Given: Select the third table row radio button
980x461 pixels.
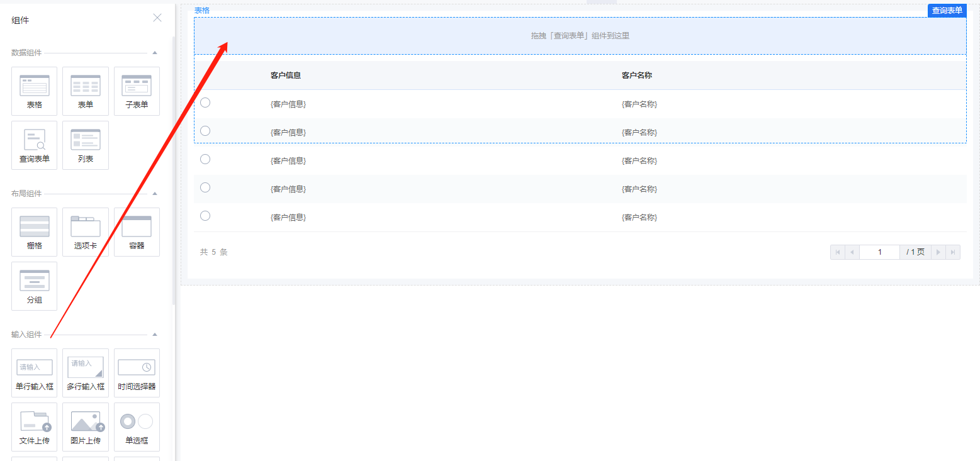Looking at the screenshot, I should 205,159.
